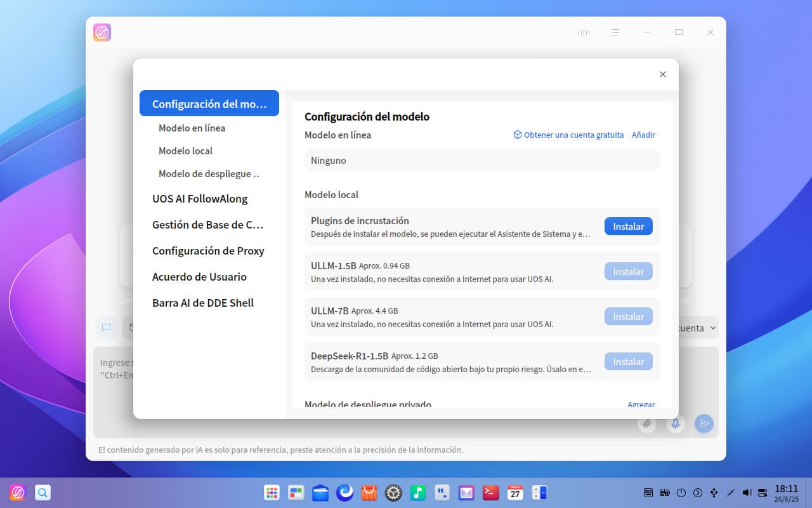This screenshot has height=508, width=812.
Task: Close the model settings dialog
Action: coord(662,74)
